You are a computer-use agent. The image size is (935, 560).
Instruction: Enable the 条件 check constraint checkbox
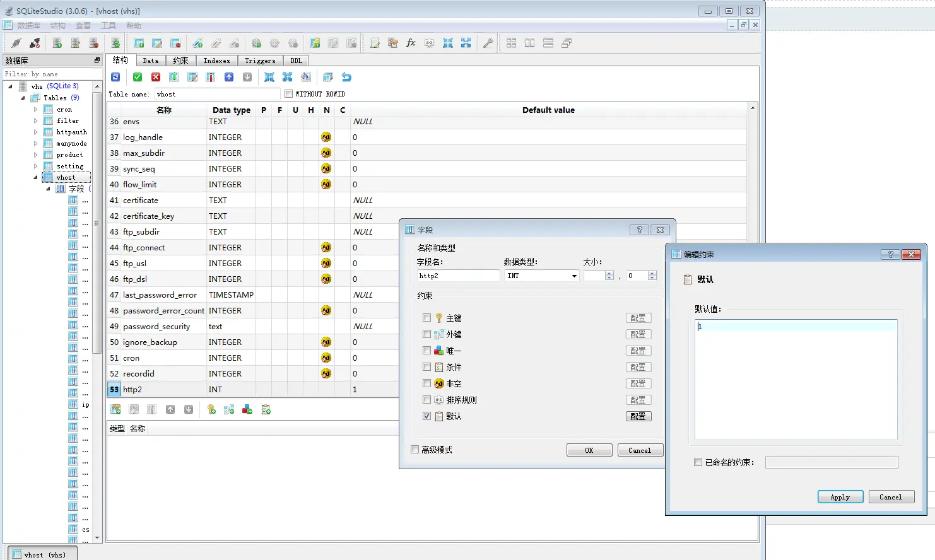click(x=427, y=367)
